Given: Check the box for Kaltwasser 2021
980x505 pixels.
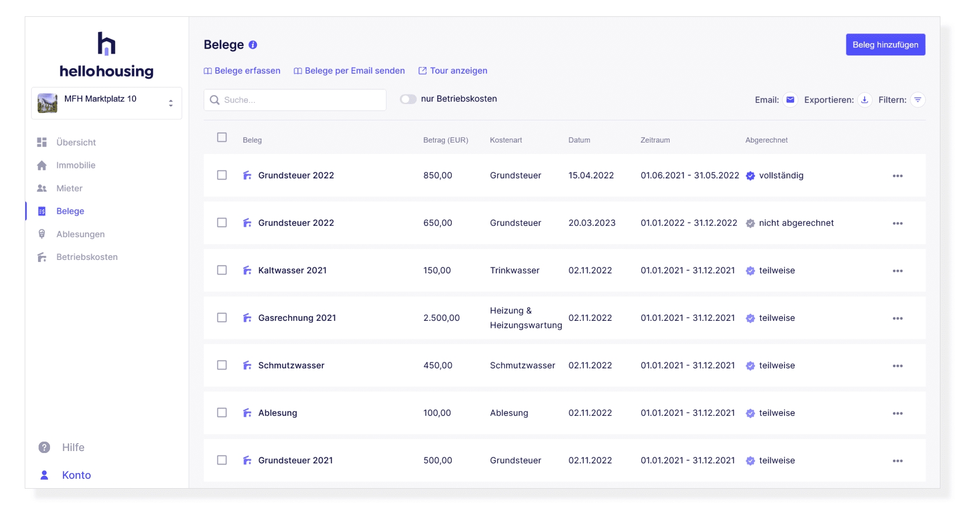Looking at the screenshot, I should pyautogui.click(x=222, y=270).
